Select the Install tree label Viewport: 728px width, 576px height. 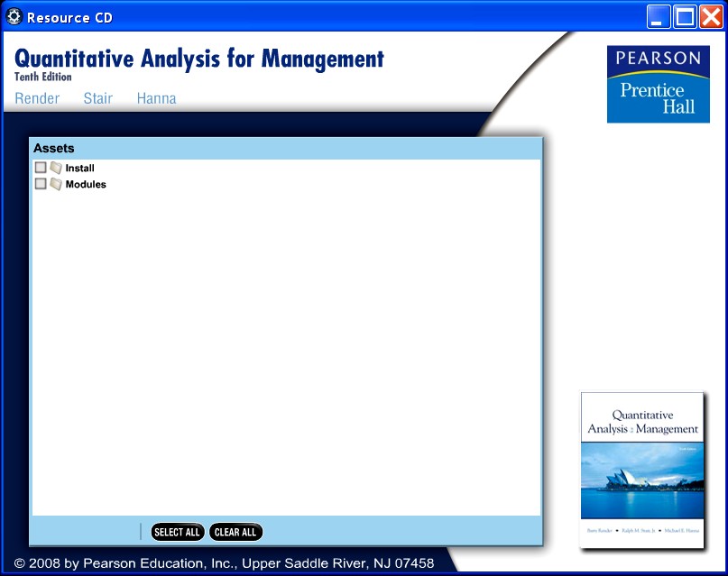point(80,168)
